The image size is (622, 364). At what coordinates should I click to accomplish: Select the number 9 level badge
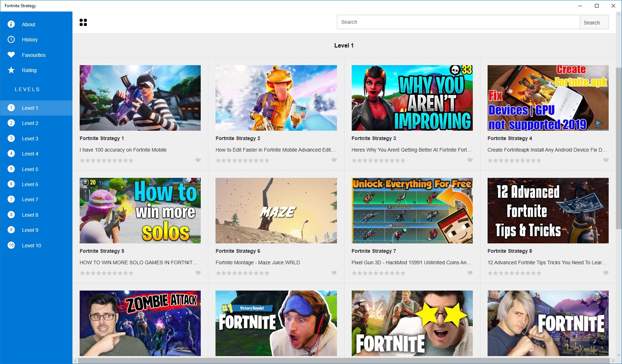(x=11, y=230)
